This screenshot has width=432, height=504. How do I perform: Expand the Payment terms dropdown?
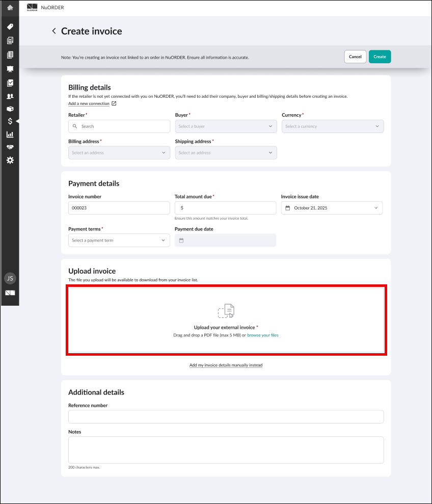(119, 240)
